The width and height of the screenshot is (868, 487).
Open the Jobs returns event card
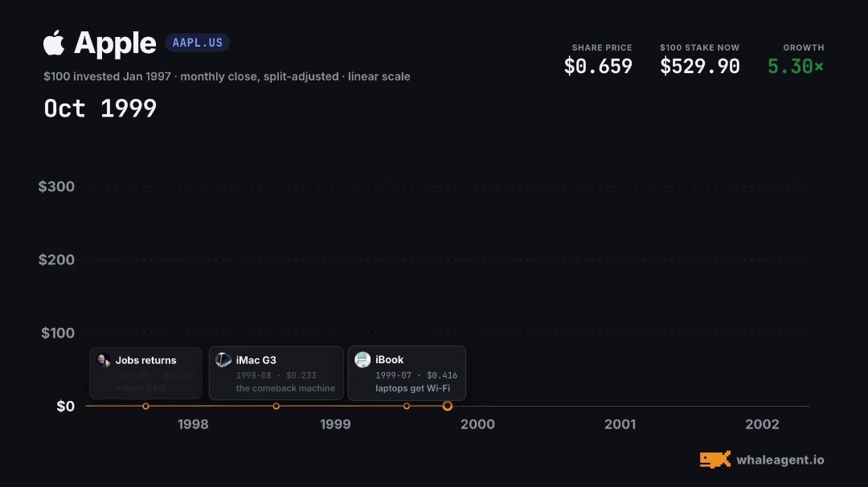(x=145, y=373)
